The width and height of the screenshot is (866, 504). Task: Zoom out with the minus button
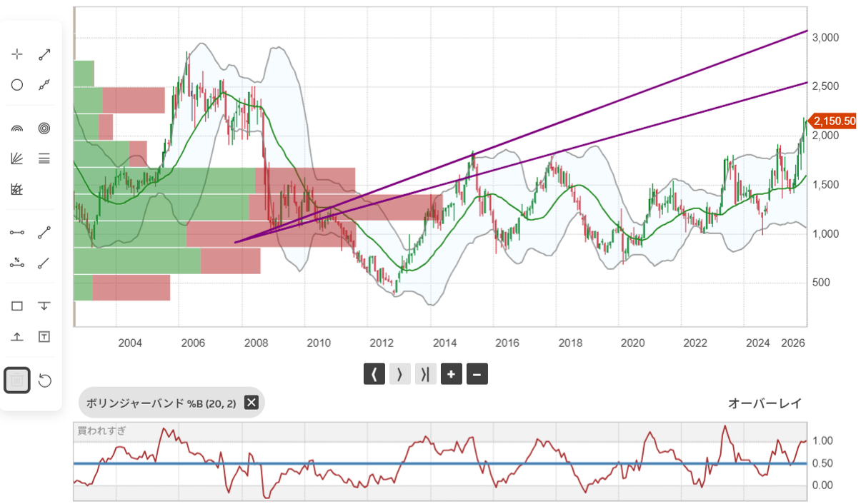[x=477, y=374]
